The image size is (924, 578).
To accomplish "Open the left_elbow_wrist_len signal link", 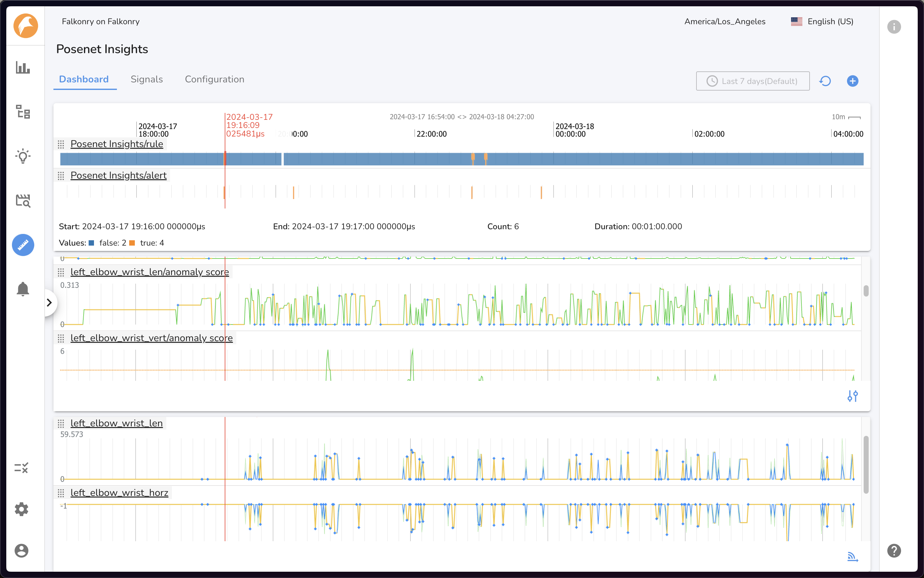I will (117, 424).
